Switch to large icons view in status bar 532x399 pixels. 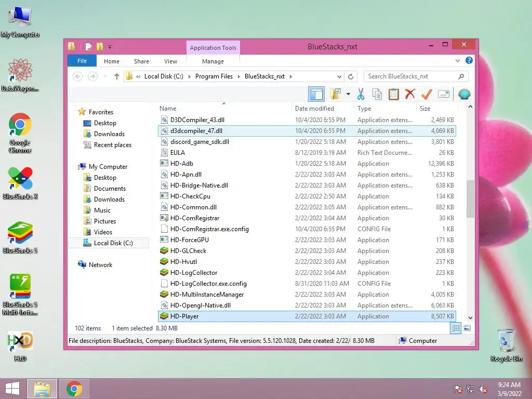tap(467, 328)
